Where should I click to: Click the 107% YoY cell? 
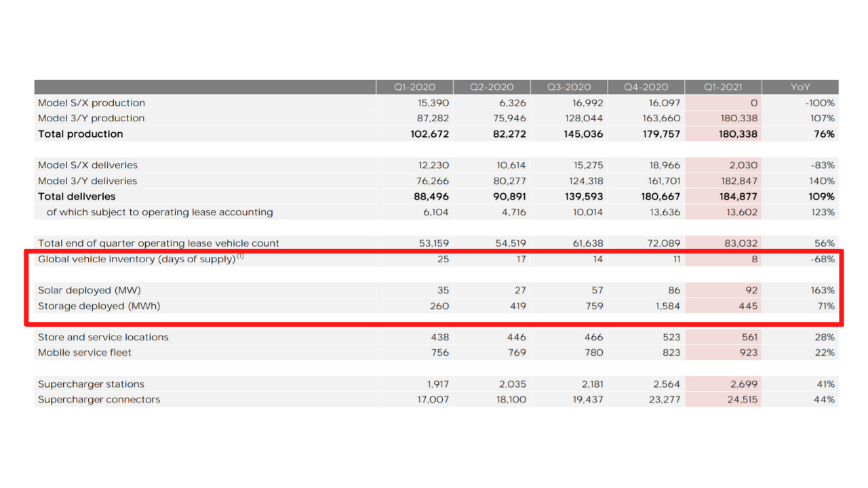pyautogui.click(x=823, y=119)
